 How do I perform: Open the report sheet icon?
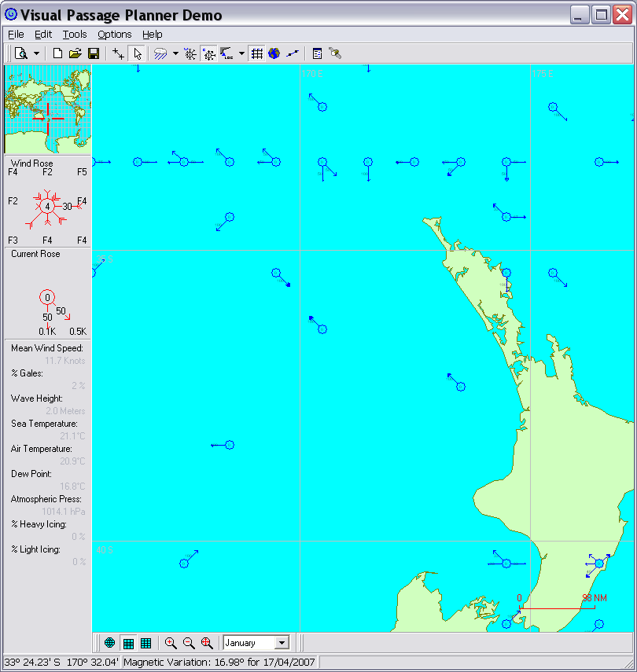[x=317, y=53]
